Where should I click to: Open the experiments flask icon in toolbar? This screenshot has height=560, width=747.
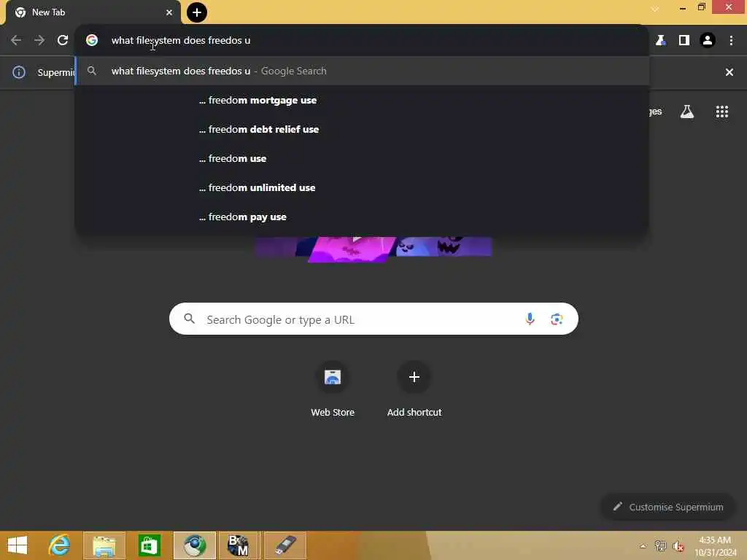point(660,41)
